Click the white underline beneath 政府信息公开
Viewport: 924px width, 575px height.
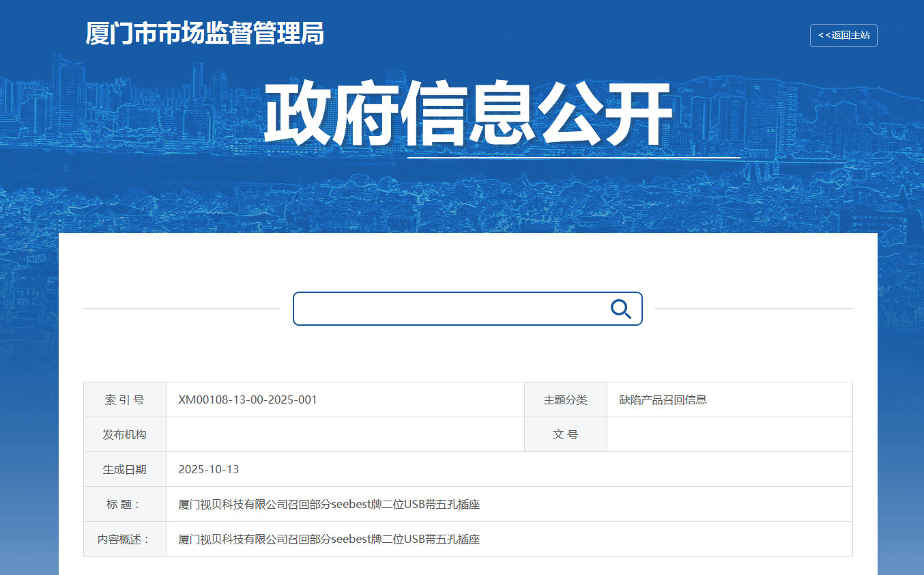(x=573, y=158)
